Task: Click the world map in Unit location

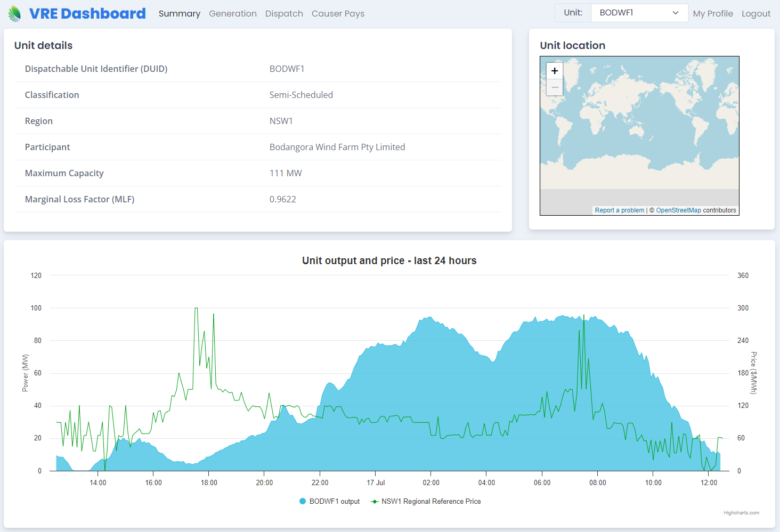Action: (x=639, y=136)
